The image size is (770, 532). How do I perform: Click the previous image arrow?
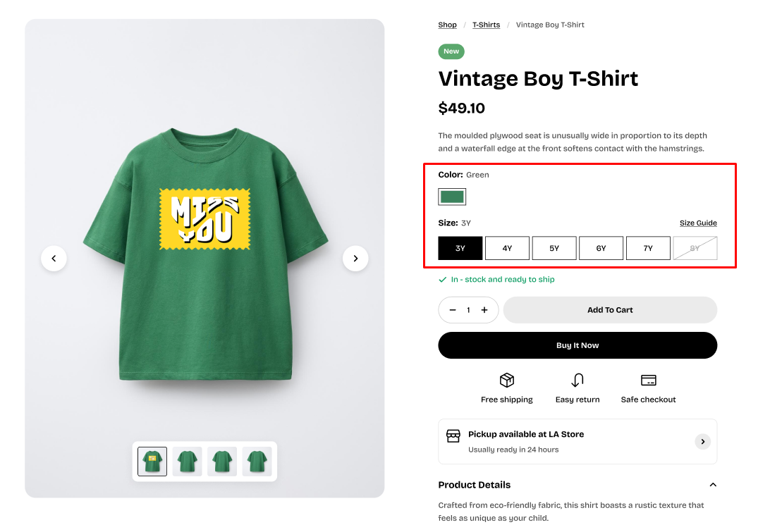coord(54,259)
